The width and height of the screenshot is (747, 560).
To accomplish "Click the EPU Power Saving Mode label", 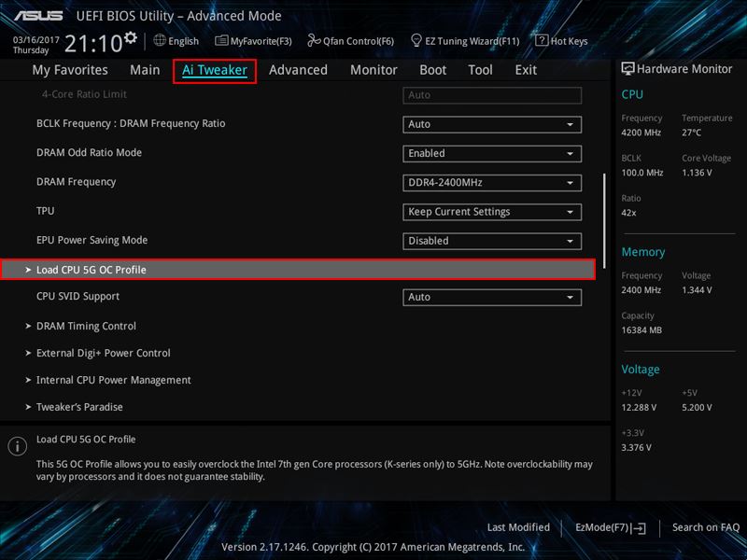I will pyautogui.click(x=92, y=240).
